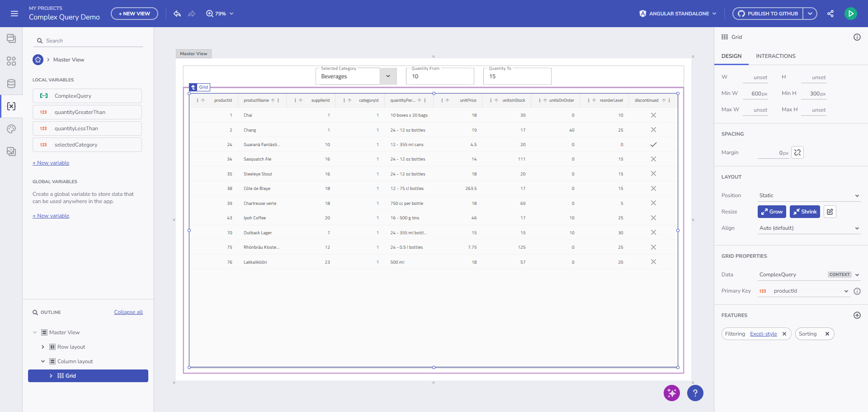This screenshot has width=868, height=412.
Task: Toggle the Shrink resize option
Action: point(805,212)
